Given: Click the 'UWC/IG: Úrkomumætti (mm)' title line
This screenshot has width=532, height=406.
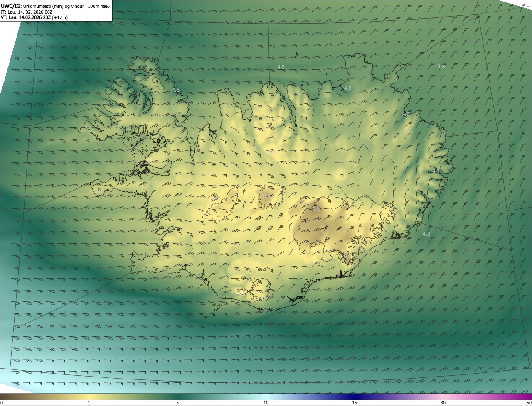Looking at the screenshot, I should pyautogui.click(x=55, y=5).
